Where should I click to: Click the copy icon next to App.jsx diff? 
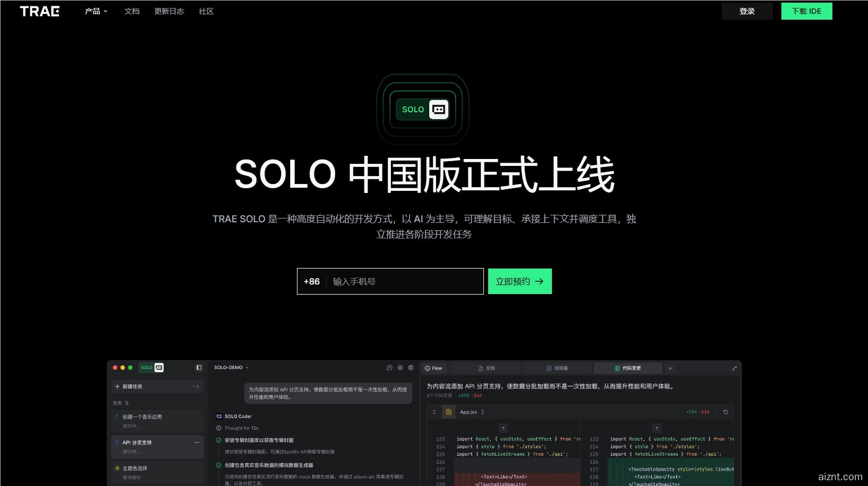tap(726, 412)
